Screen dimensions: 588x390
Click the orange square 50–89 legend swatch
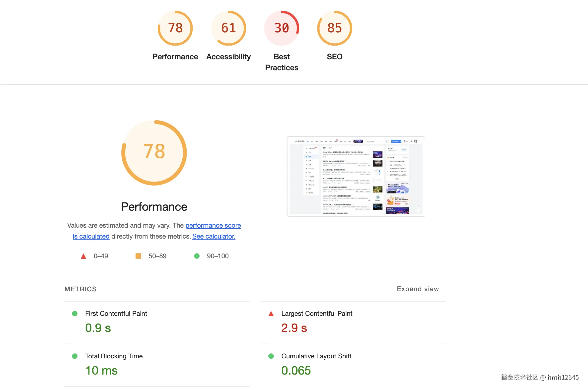[x=138, y=256]
